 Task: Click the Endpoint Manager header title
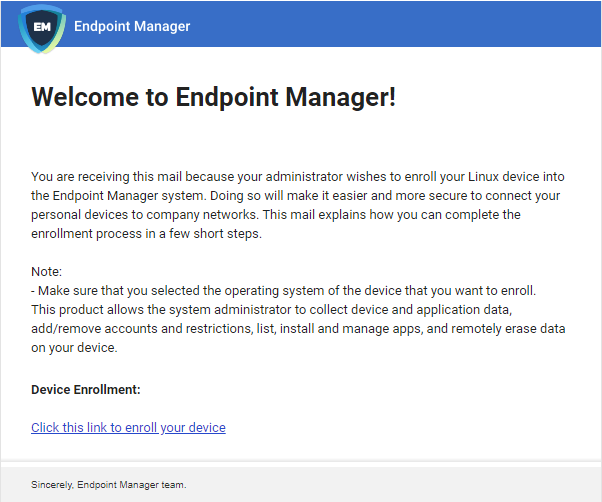[x=132, y=26]
